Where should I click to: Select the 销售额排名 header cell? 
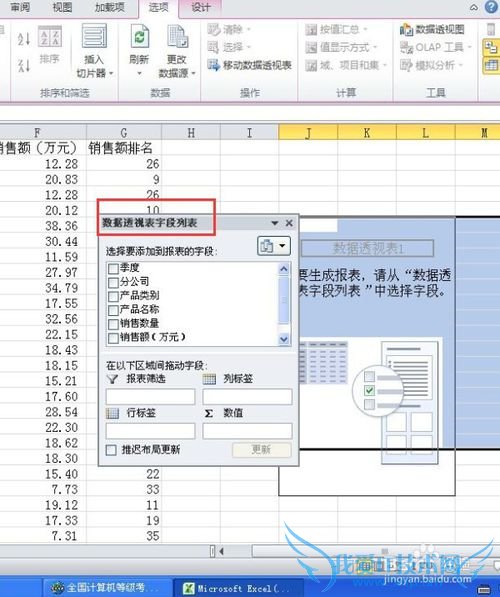click(124, 148)
